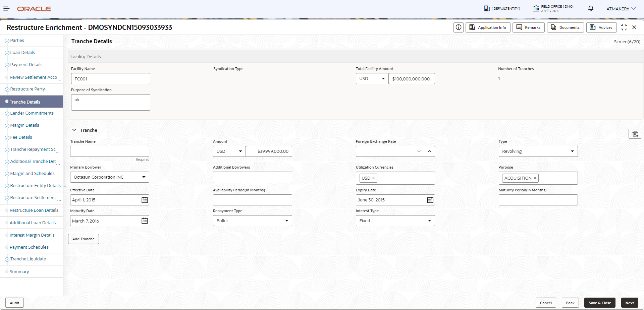Remove USD tag from Utilization Currencies
This screenshot has width=644, height=310.
click(373, 178)
